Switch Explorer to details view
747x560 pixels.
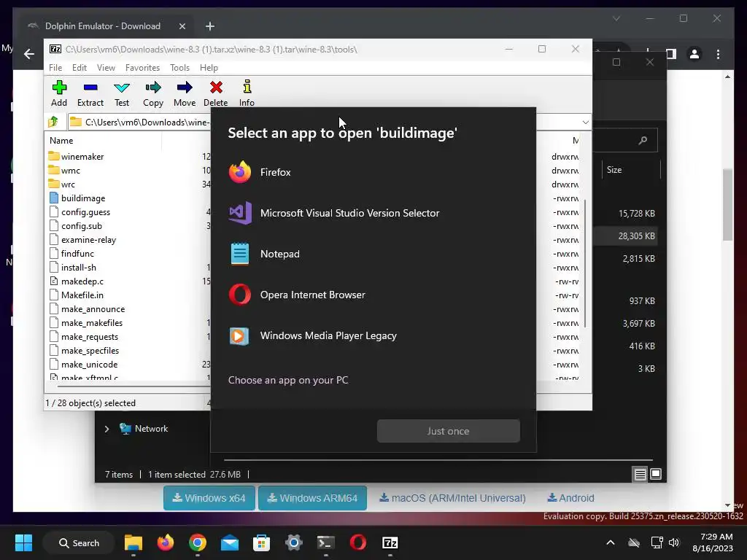(640, 474)
